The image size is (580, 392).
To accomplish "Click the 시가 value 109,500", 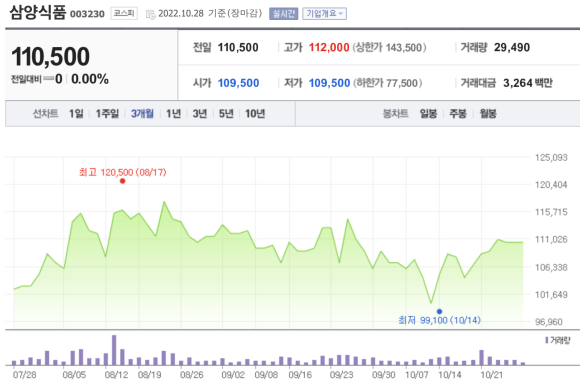I will (x=238, y=83).
